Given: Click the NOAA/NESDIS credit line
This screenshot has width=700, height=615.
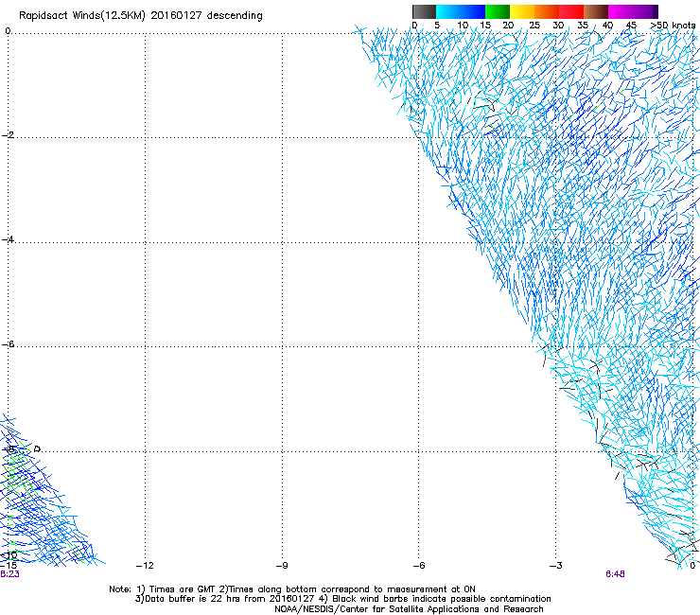Looking at the screenshot, I should [x=409, y=609].
